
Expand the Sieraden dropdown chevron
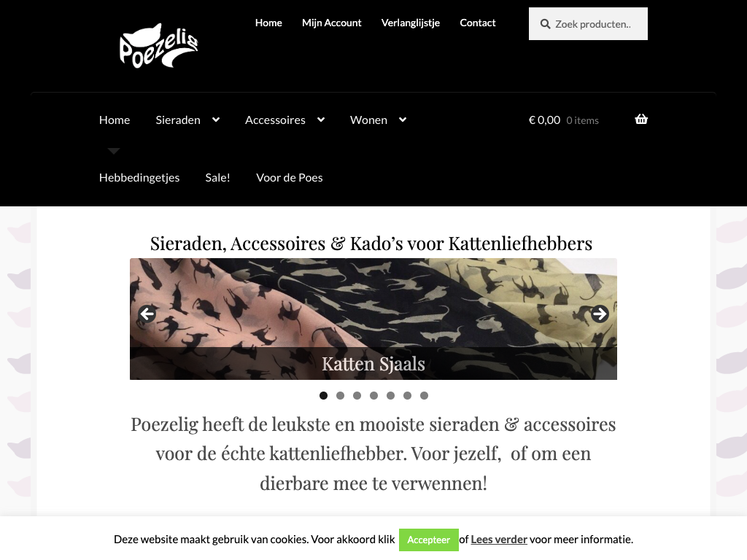pos(216,120)
